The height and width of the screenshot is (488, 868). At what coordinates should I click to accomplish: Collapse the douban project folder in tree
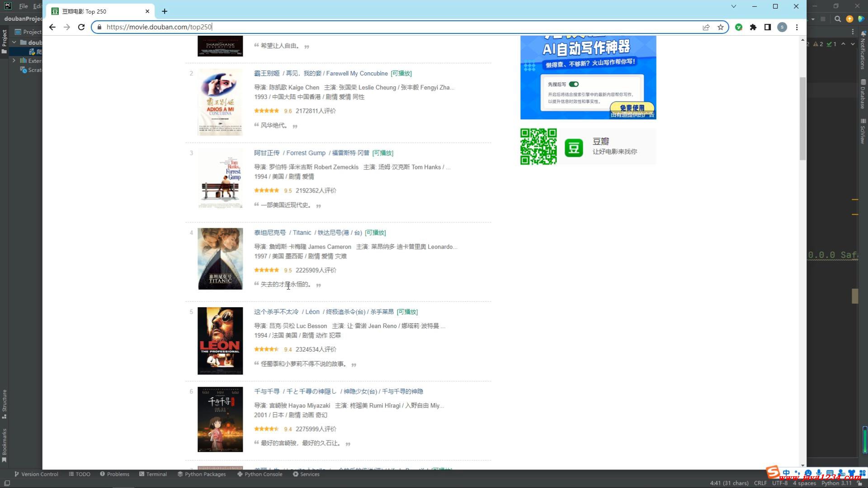[x=14, y=42]
